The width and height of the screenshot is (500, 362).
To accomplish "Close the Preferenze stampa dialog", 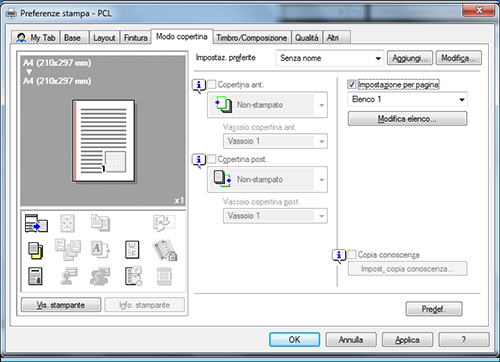I will (478, 10).
